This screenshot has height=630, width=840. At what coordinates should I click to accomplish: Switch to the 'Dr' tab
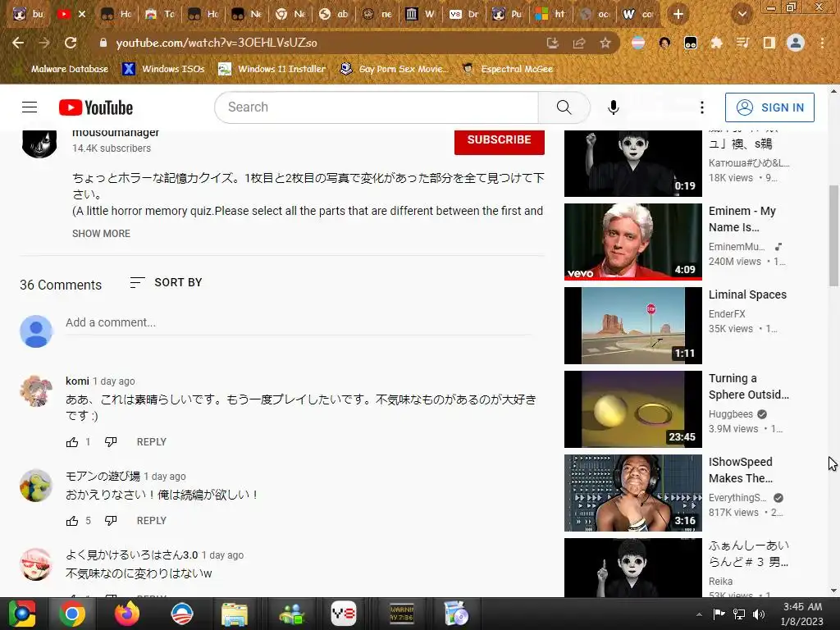point(463,15)
